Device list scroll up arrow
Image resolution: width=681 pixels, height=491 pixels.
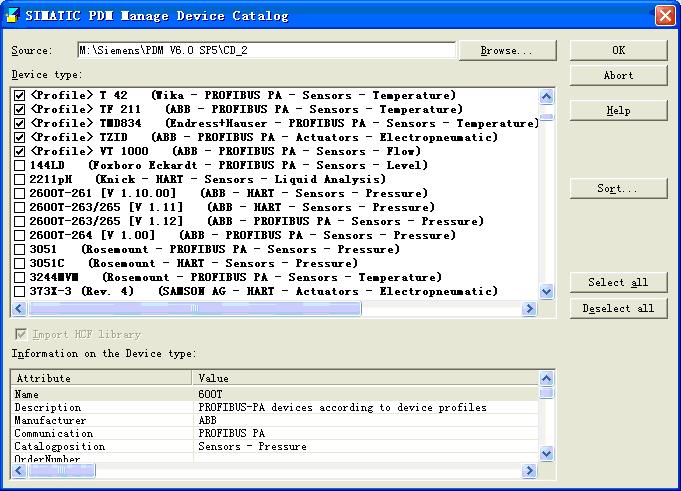point(546,96)
